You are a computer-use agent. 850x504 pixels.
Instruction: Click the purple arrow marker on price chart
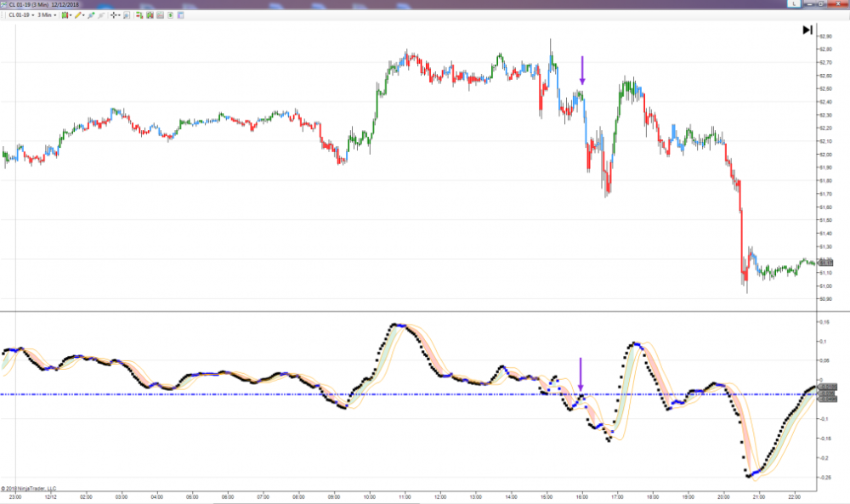(x=582, y=70)
